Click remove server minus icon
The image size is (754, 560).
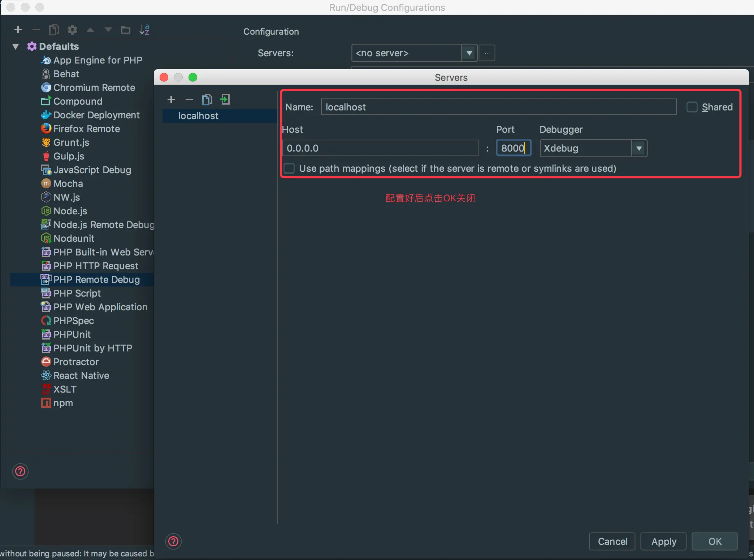coord(189,100)
